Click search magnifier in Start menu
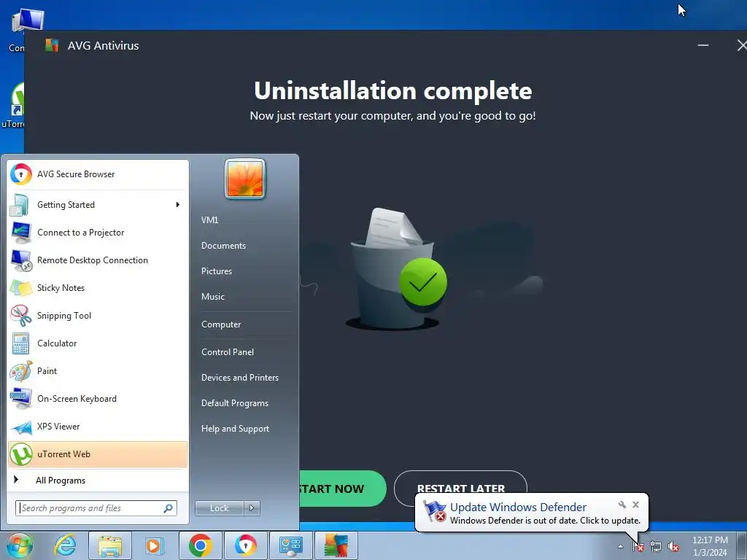The width and height of the screenshot is (747, 560). [x=169, y=508]
